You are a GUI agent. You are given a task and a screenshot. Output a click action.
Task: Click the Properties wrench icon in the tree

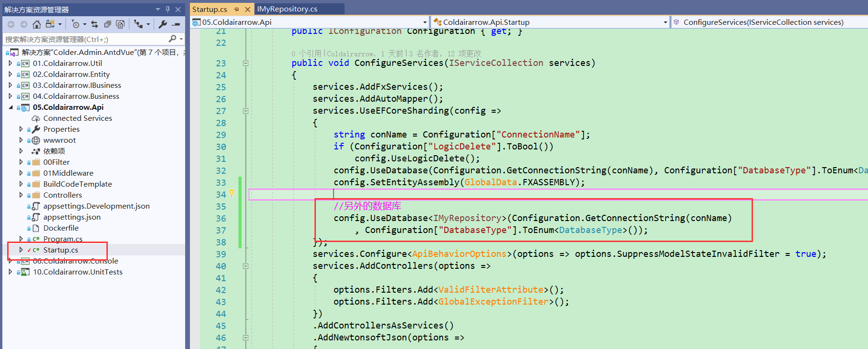pos(36,129)
